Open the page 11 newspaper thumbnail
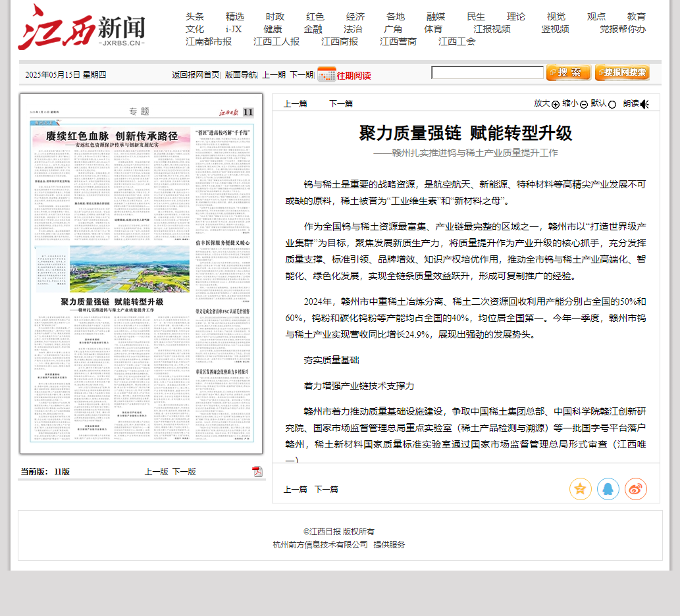Image resolution: width=680 pixels, height=616 pixels. point(142,274)
